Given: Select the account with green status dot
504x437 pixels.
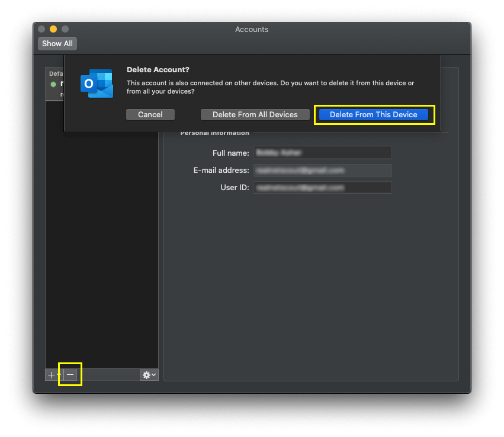Looking at the screenshot, I should click(55, 84).
